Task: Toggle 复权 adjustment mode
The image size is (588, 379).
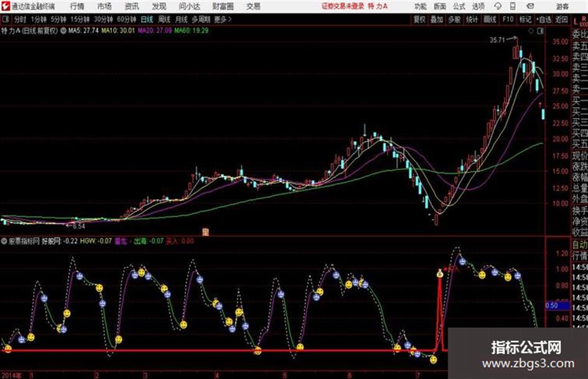Action: point(419,19)
